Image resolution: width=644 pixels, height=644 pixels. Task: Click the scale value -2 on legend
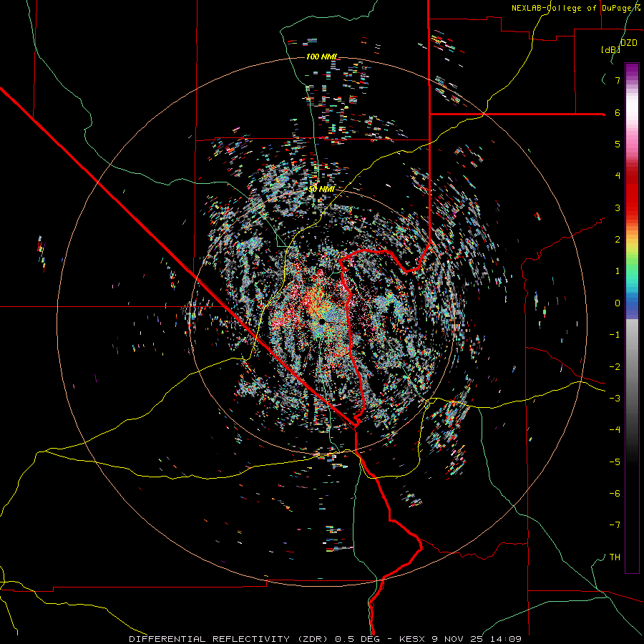[x=615, y=367]
